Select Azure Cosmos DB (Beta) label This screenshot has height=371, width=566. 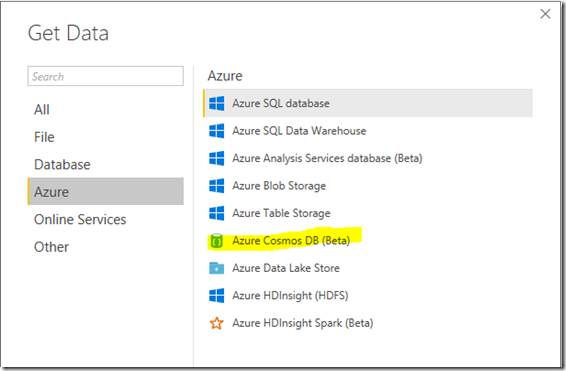click(x=291, y=240)
